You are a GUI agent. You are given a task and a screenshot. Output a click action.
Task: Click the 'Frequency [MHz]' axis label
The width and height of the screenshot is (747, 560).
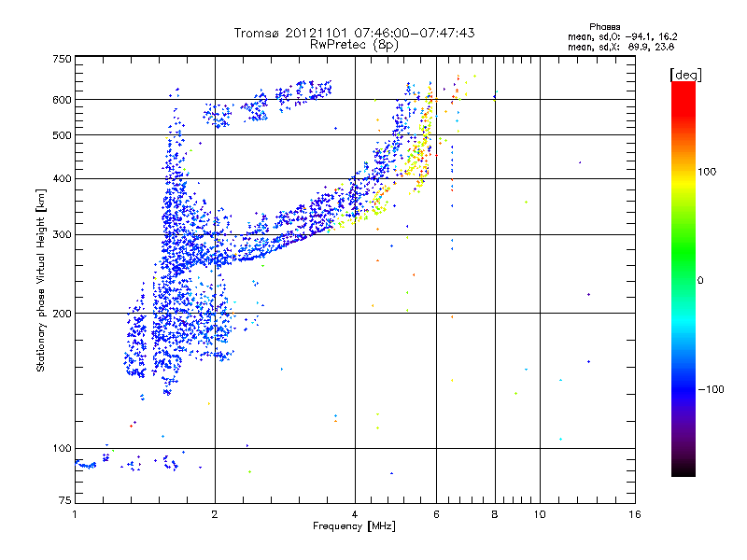pyautogui.click(x=354, y=526)
